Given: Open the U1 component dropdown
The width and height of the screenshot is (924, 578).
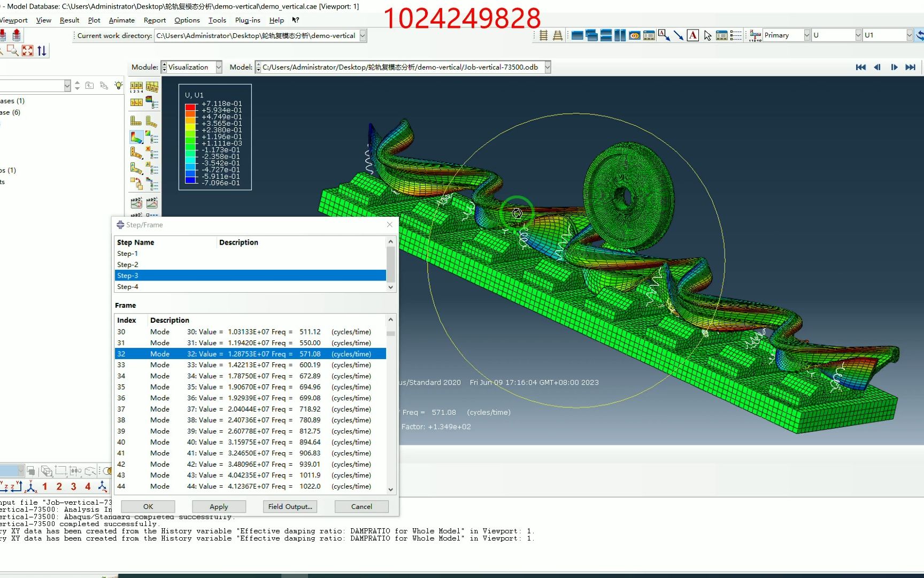Looking at the screenshot, I should 909,35.
